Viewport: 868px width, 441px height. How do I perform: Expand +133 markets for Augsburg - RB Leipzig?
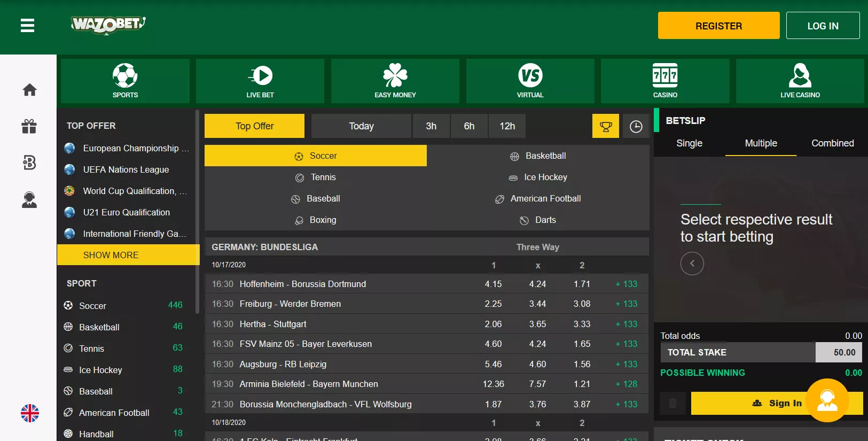point(627,364)
